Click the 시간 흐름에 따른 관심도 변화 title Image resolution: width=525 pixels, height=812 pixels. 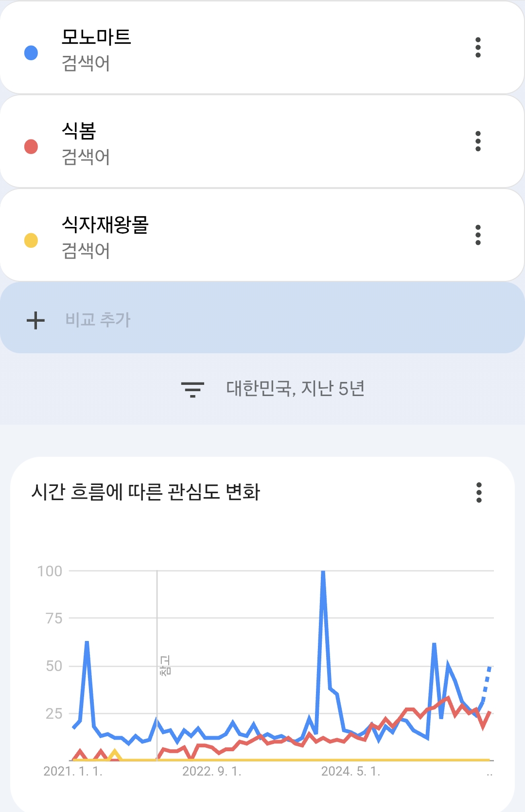146,492
